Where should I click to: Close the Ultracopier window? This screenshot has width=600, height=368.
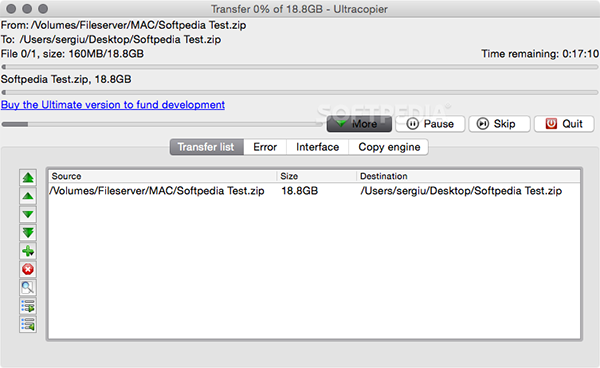11,8
